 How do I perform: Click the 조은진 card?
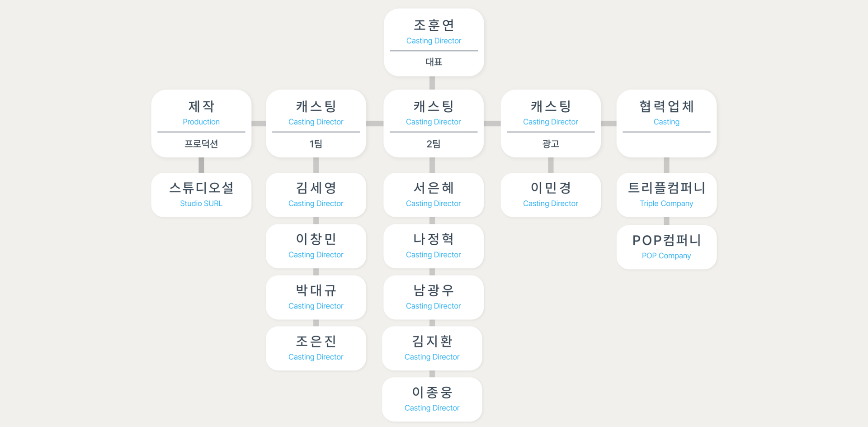tap(316, 348)
